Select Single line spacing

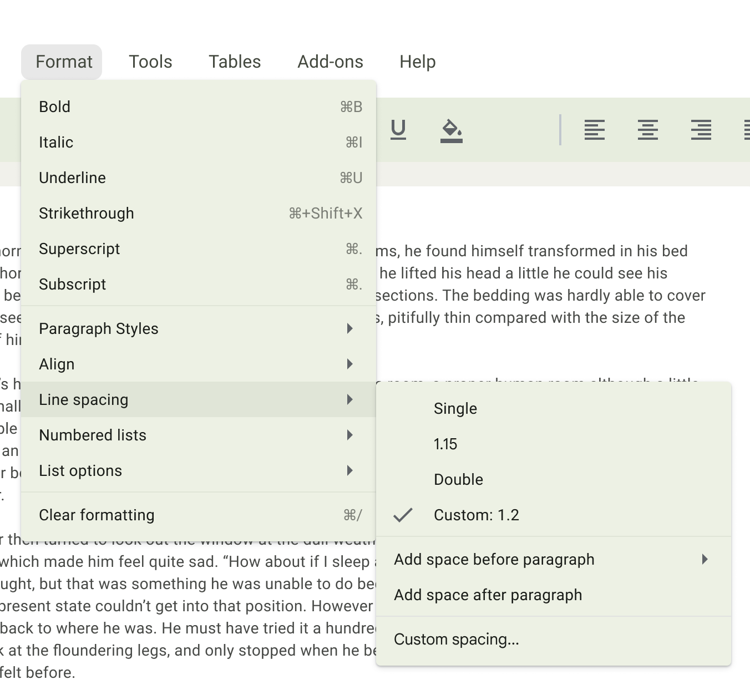pyautogui.click(x=455, y=409)
